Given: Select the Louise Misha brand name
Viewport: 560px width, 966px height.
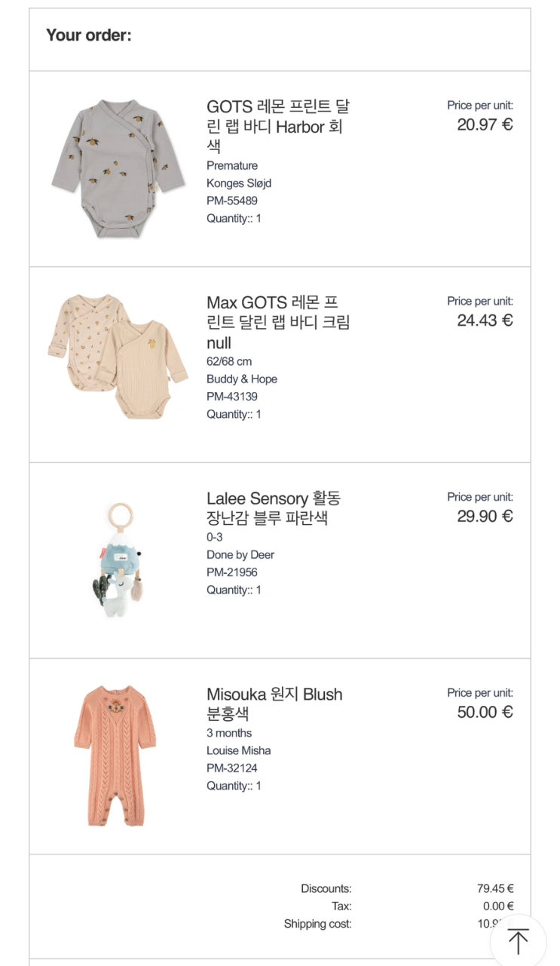Looking at the screenshot, I should [239, 751].
